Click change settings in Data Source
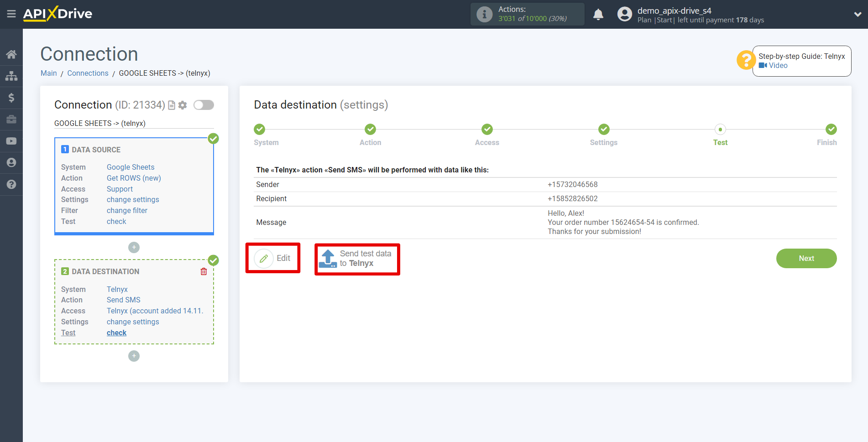Image resolution: width=868 pixels, height=442 pixels. pyautogui.click(x=133, y=199)
